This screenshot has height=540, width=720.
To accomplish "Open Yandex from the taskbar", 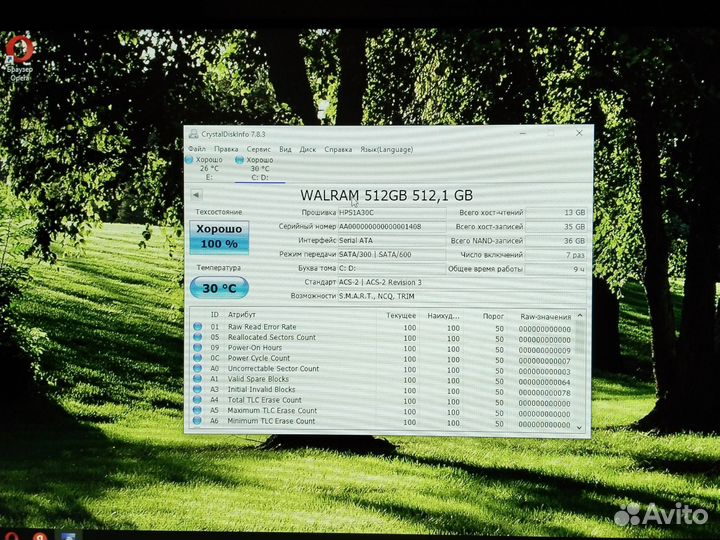I will click(40, 535).
